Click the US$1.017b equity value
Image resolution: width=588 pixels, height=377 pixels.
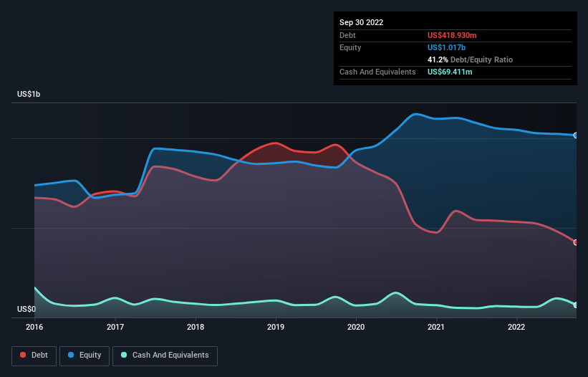point(446,47)
